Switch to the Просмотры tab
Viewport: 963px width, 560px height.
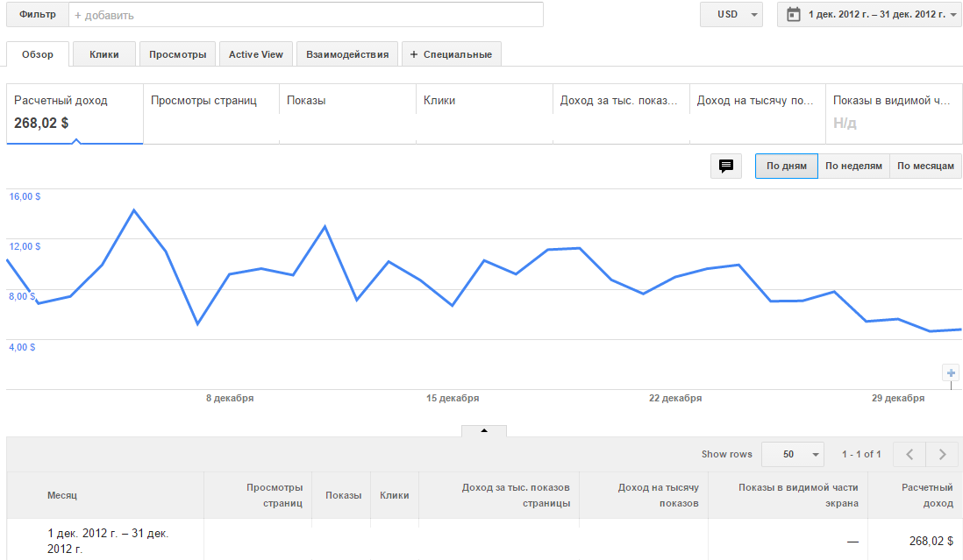(177, 54)
